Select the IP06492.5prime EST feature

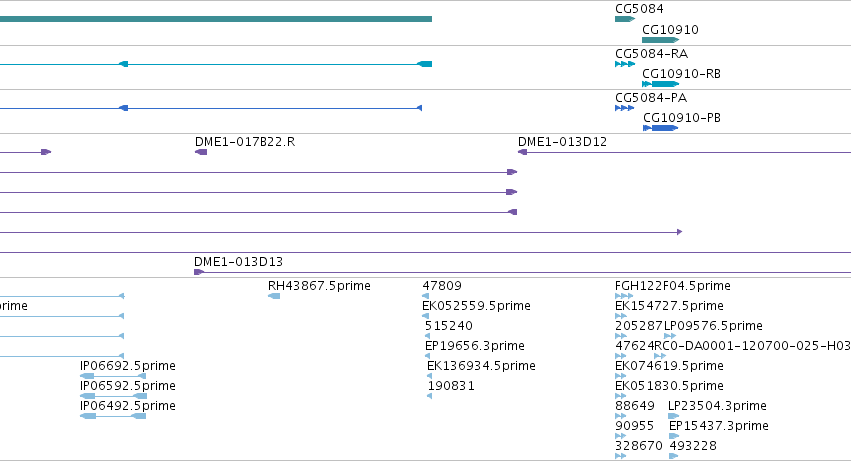pyautogui.click(x=113, y=416)
